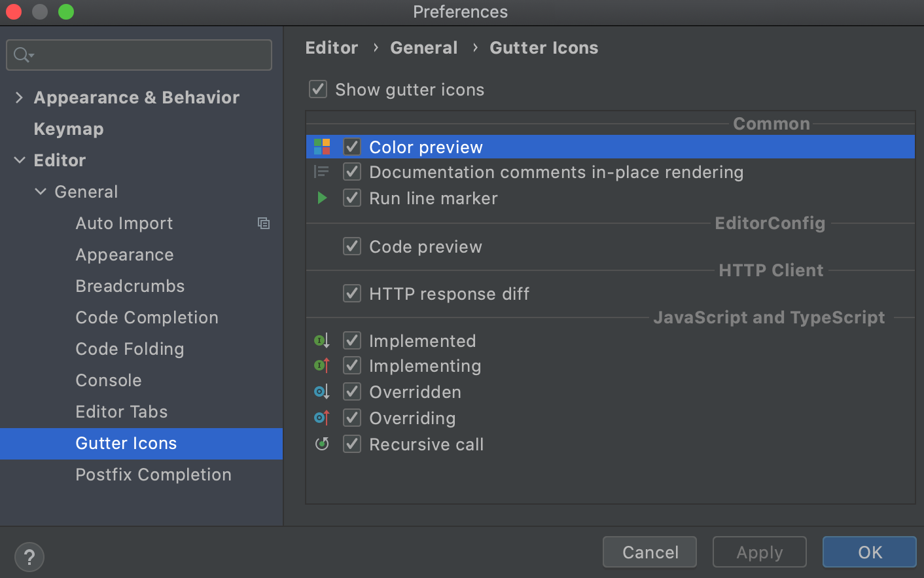Disable the Run line marker checkbox
Image resolution: width=924 pixels, height=578 pixels.
coord(352,198)
